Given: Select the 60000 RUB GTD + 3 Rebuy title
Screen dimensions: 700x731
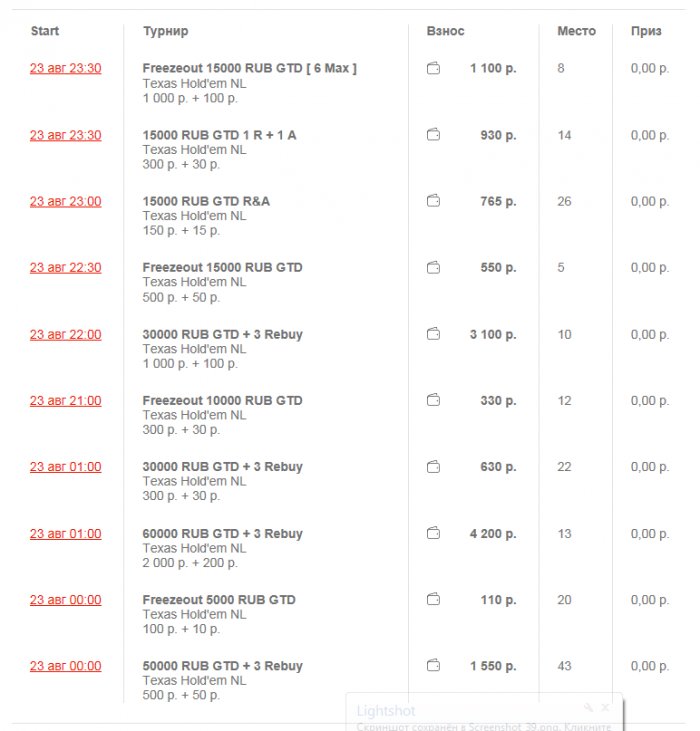Looking at the screenshot, I should (222, 534).
